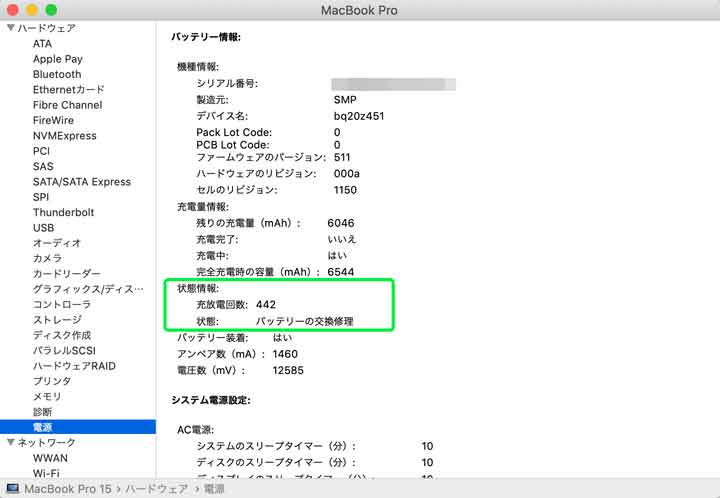The height and width of the screenshot is (498, 720).
Task: Select メモリ in the sidebar
Action: click(x=47, y=397)
